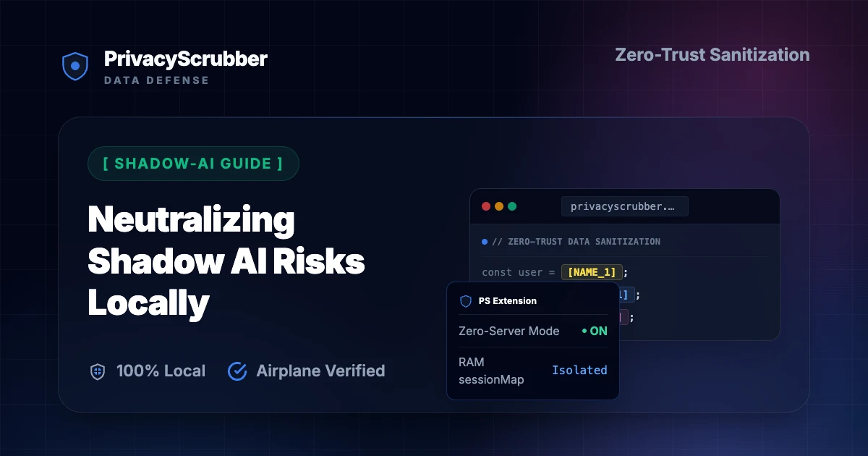The height and width of the screenshot is (456, 868).
Task: Click the // ZERO-TRUST DATA SANITIZATION comment
Action: [x=576, y=242]
